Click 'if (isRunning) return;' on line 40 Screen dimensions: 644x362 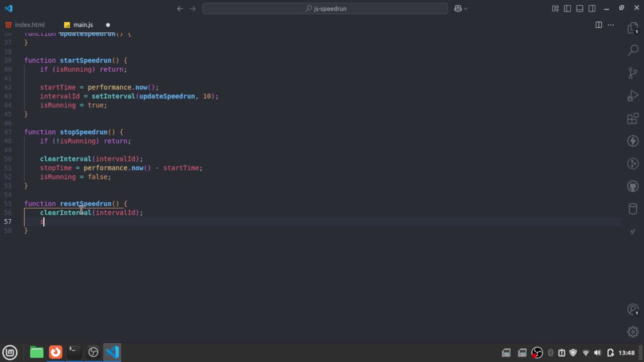84,69
